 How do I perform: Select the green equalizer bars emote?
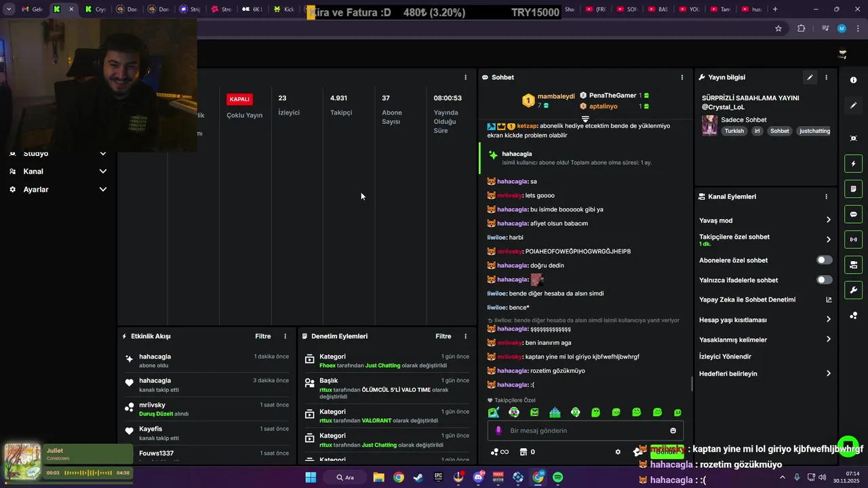[555, 412]
